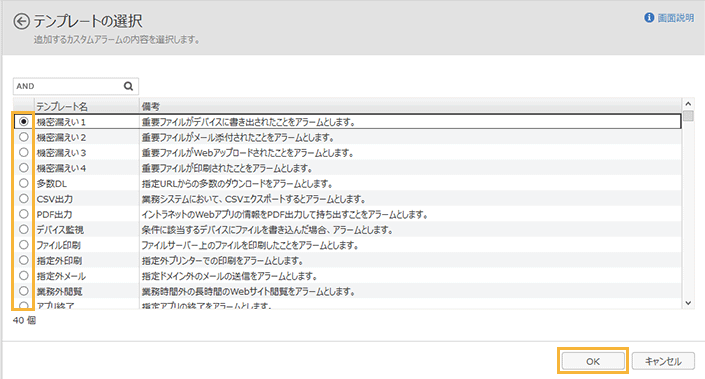Screen dimensions: 705x379
Task: Click the vertical scrollbar thumb
Action: (x=688, y=116)
